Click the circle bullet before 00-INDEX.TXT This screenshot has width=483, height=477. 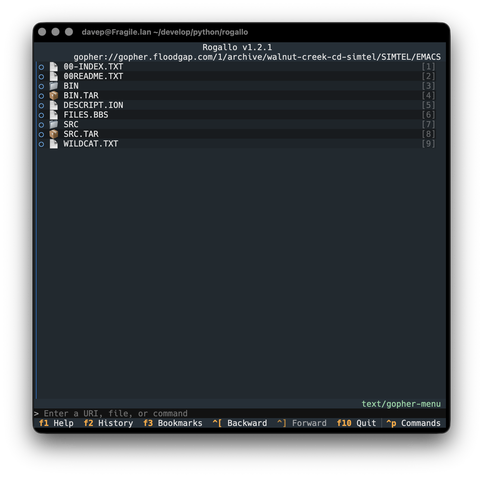coord(41,67)
